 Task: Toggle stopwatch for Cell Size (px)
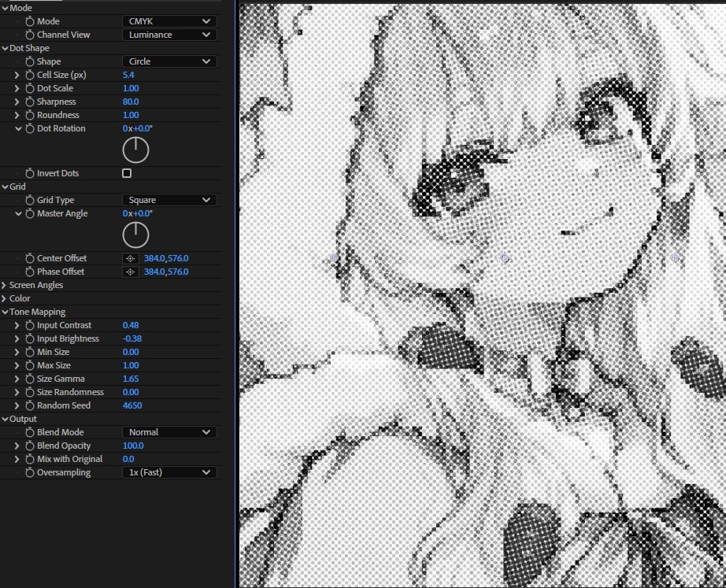point(30,75)
